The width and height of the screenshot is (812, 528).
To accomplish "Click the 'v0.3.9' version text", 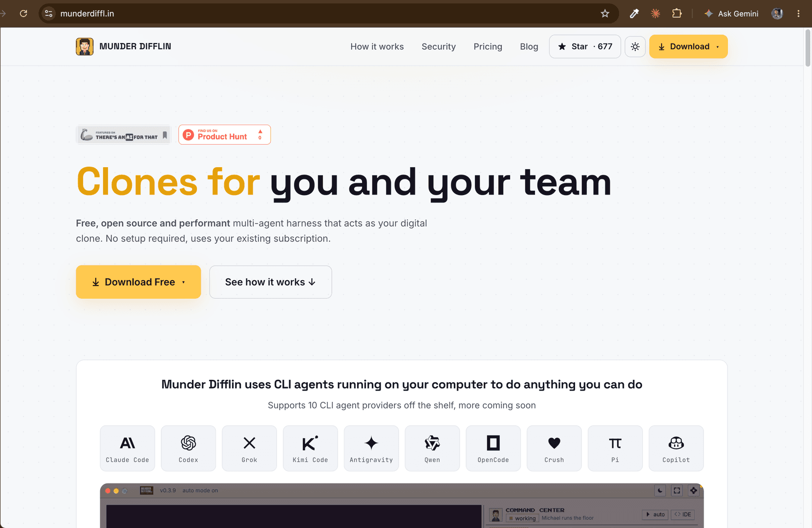I will [x=168, y=490].
